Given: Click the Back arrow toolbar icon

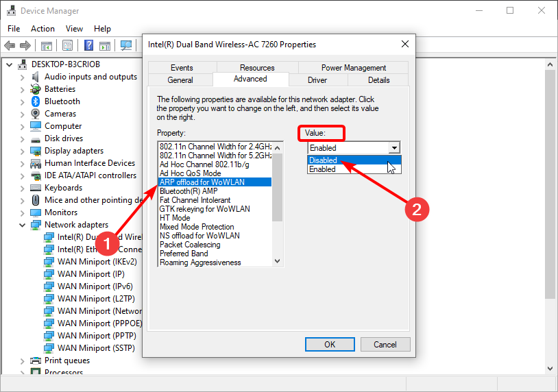Looking at the screenshot, I should tap(10, 45).
